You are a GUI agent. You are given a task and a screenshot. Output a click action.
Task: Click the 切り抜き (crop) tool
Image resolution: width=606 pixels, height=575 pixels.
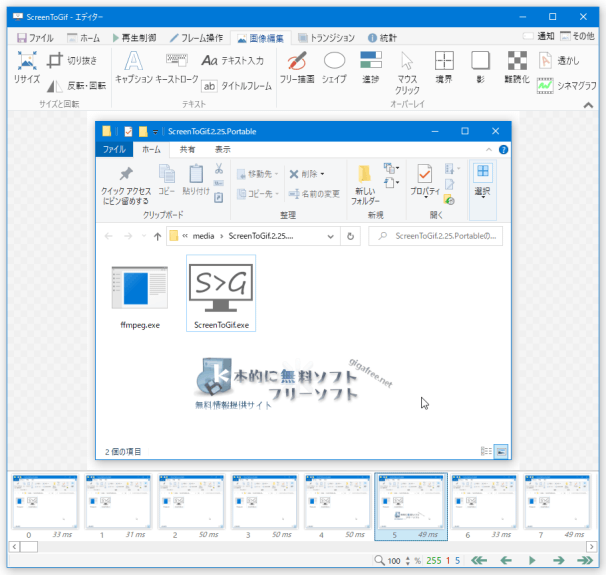pos(72,60)
